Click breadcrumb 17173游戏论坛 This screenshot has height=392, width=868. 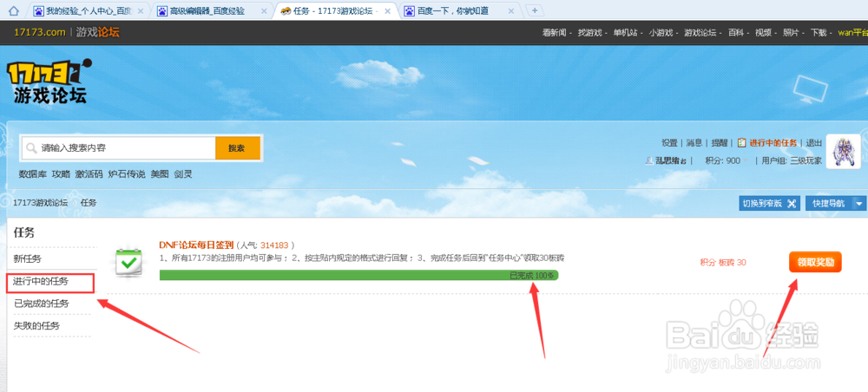point(41,203)
